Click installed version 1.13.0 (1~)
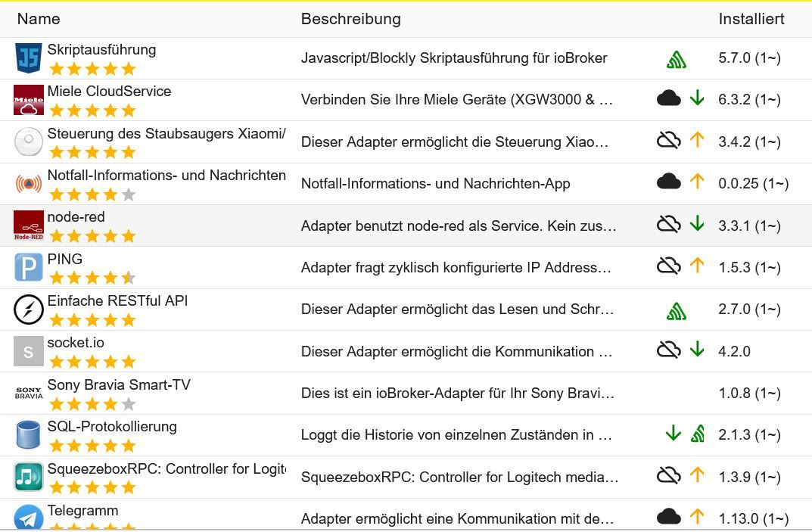The image size is (812, 532). coord(754,518)
